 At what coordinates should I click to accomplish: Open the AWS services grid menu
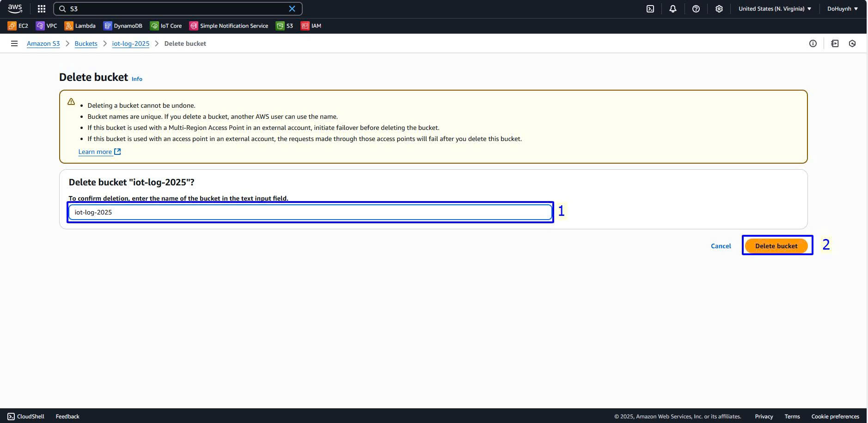pyautogui.click(x=42, y=9)
